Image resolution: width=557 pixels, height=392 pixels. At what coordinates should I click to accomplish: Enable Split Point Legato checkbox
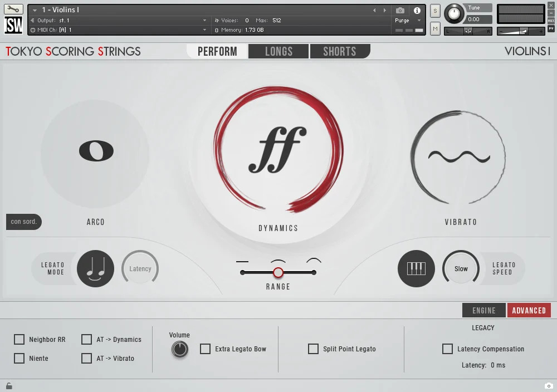tap(313, 349)
